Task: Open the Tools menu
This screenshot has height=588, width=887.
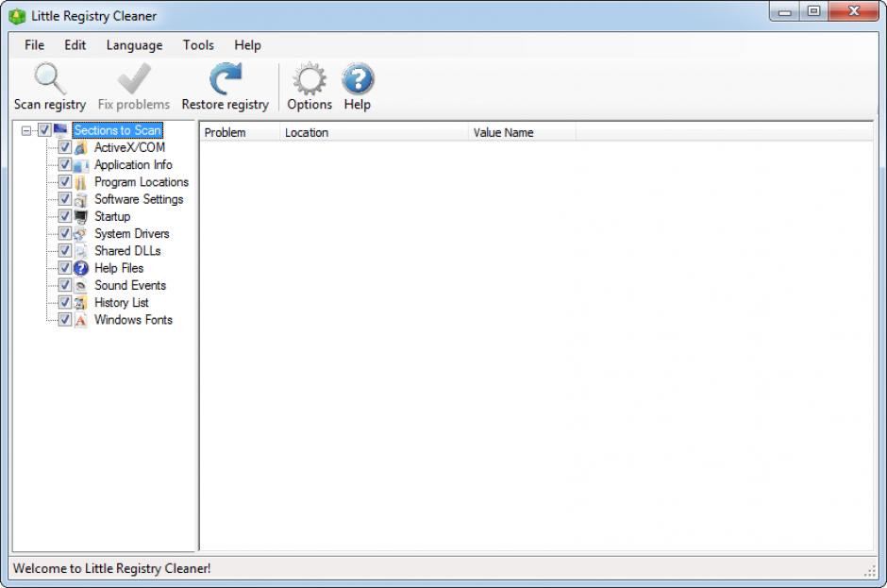Action: [198, 45]
